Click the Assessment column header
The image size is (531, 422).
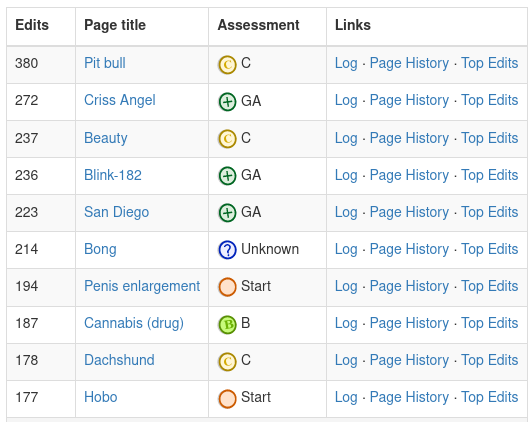point(258,25)
